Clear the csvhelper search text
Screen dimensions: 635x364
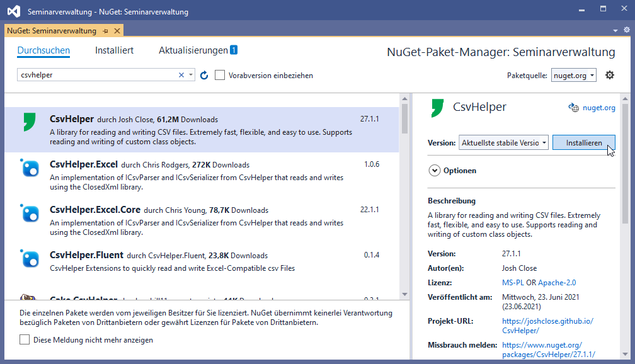181,75
